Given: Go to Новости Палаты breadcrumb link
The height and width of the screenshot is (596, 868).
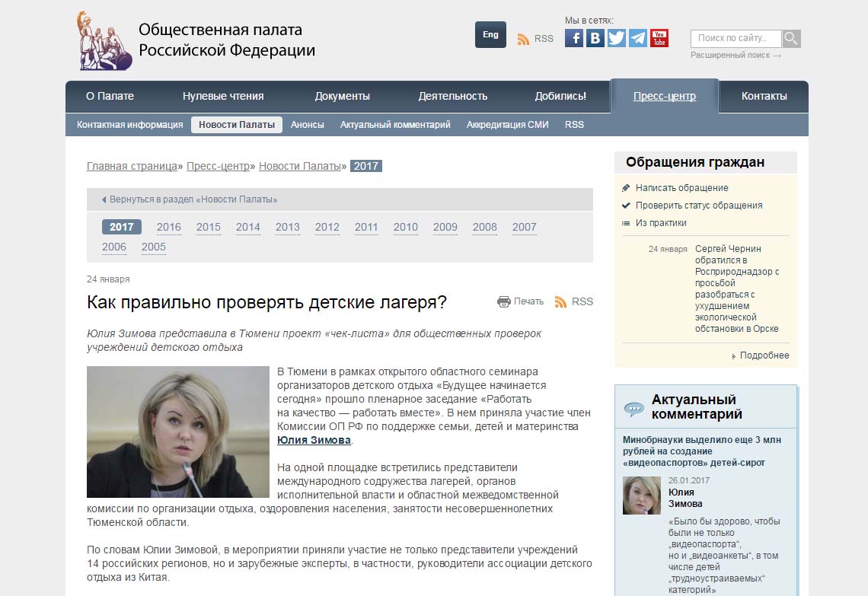Looking at the screenshot, I should [x=300, y=166].
